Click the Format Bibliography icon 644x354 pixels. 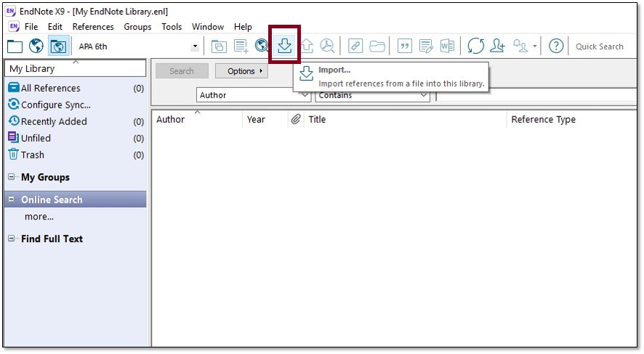tap(426, 46)
